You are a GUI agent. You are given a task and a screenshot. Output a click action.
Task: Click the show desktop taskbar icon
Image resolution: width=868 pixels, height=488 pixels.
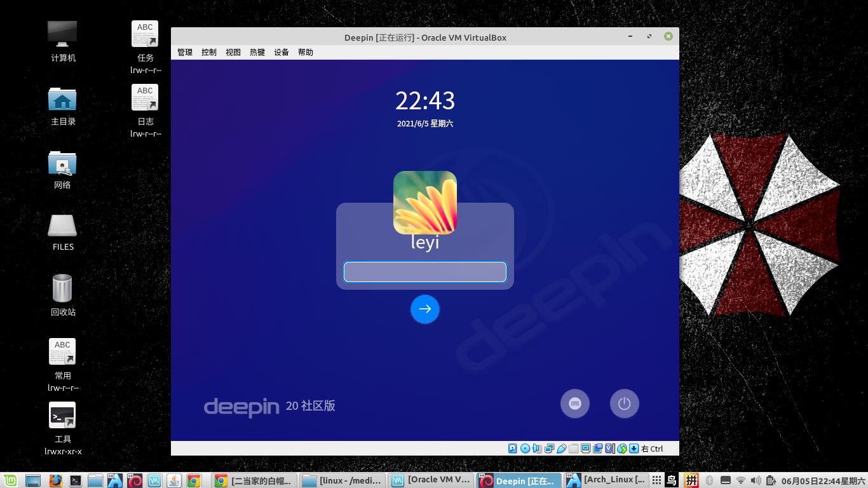[x=32, y=480]
